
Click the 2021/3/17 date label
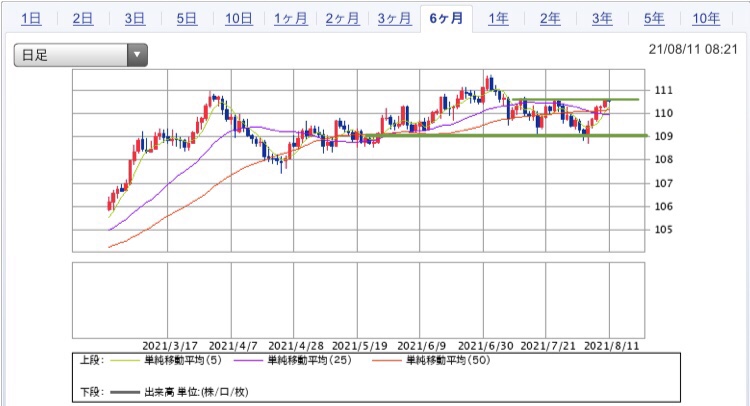point(170,346)
